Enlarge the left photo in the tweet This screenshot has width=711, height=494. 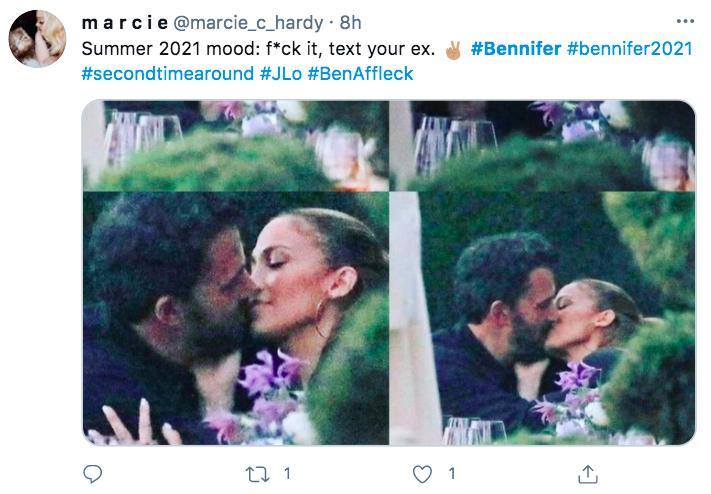point(235,272)
